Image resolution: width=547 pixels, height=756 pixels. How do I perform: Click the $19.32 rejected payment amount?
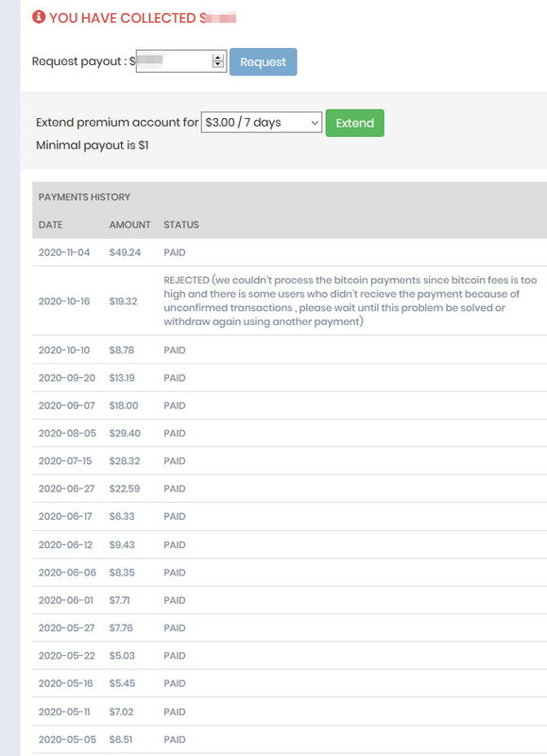coord(123,301)
